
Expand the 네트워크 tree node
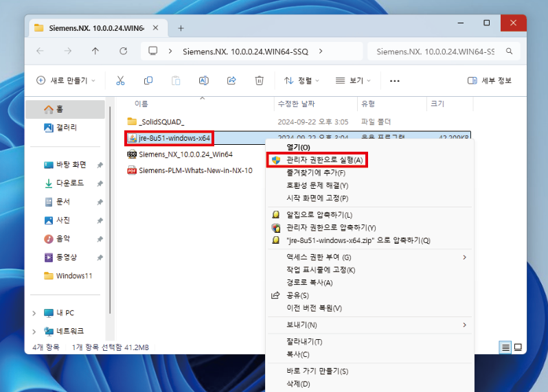34,331
